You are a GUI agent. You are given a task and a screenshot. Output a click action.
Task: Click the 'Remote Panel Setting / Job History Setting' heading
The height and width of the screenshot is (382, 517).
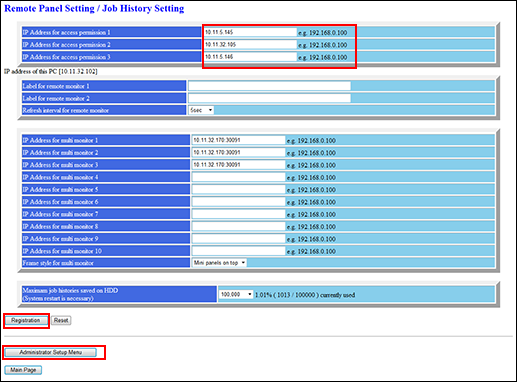[x=94, y=8]
